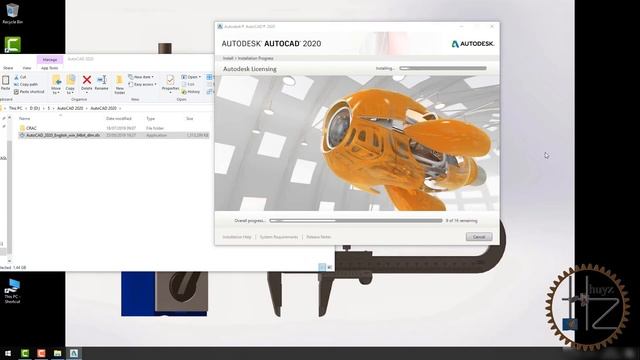Switch to Manage tab in File Explorer

(50, 60)
